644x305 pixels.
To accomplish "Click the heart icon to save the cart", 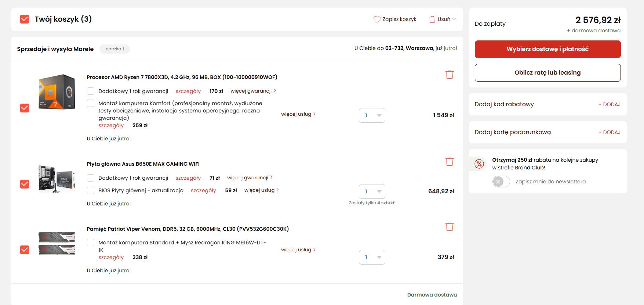I will tap(377, 19).
